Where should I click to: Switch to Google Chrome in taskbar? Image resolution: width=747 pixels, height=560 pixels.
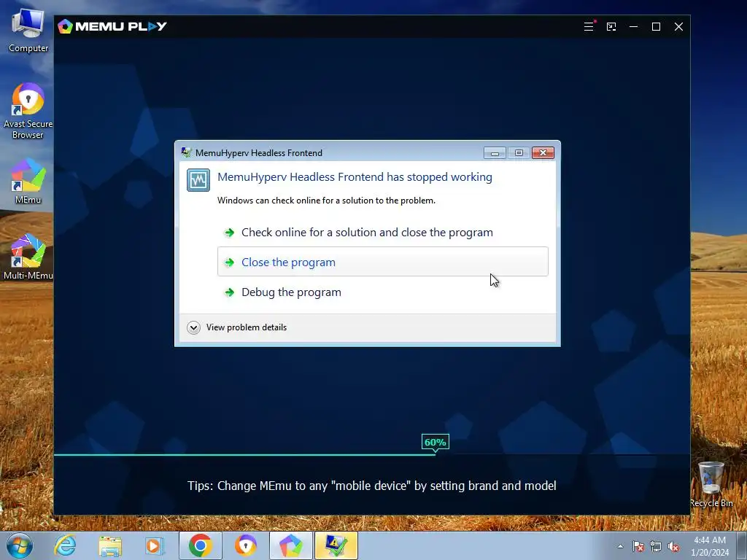click(x=201, y=545)
